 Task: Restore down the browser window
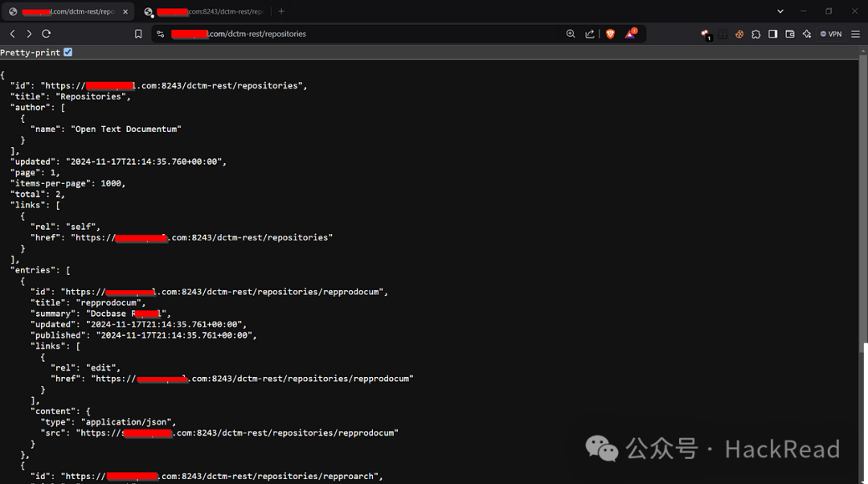point(829,11)
